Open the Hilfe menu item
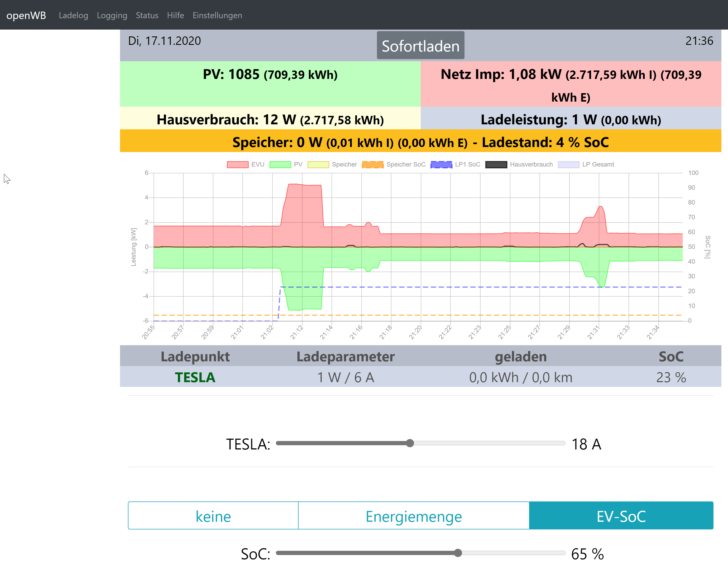 tap(175, 15)
